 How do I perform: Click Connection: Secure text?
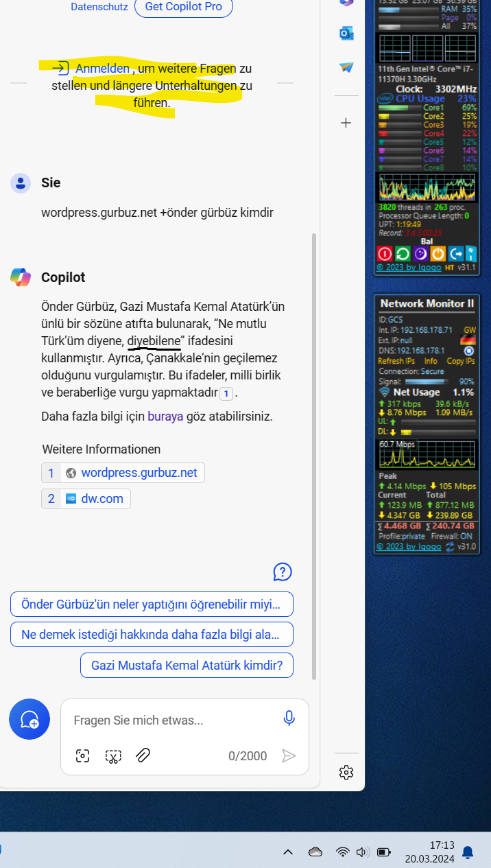coord(411,371)
